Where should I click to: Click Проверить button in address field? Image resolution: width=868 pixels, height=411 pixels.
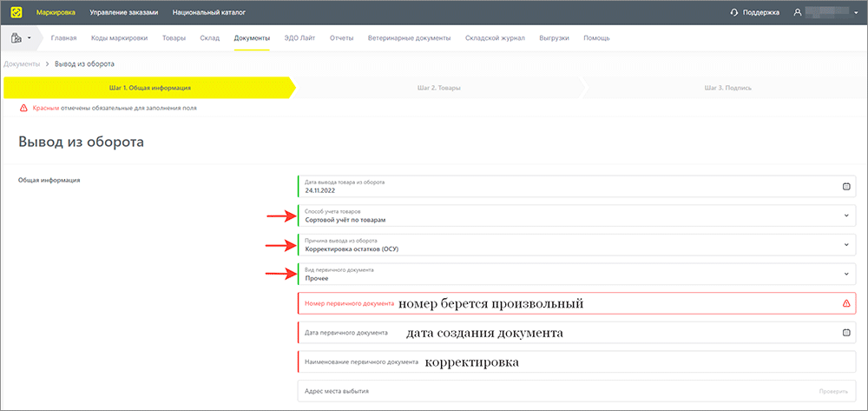click(833, 391)
